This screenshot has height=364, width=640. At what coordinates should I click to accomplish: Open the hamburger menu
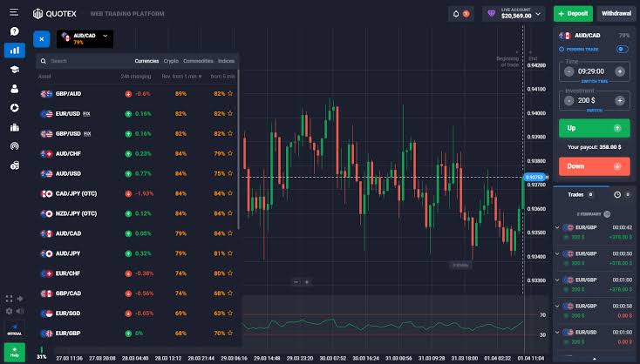click(14, 12)
